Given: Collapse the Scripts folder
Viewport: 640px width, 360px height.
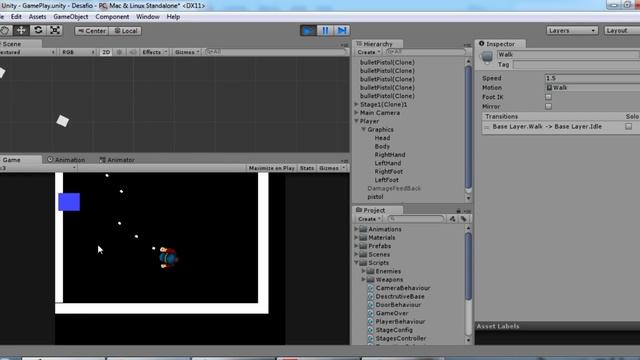Looking at the screenshot, I should point(356,263).
